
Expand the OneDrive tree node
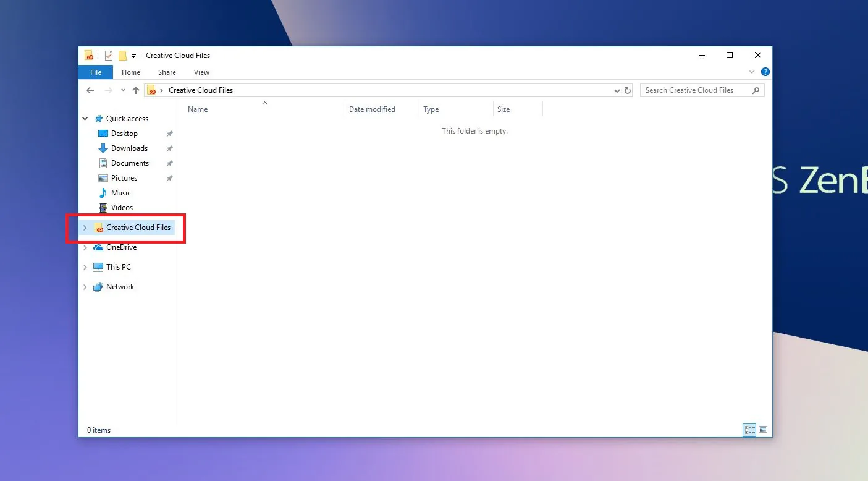[x=85, y=247]
